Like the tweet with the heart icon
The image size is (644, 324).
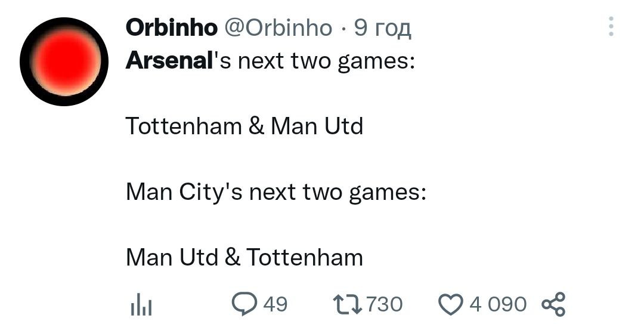click(451, 304)
